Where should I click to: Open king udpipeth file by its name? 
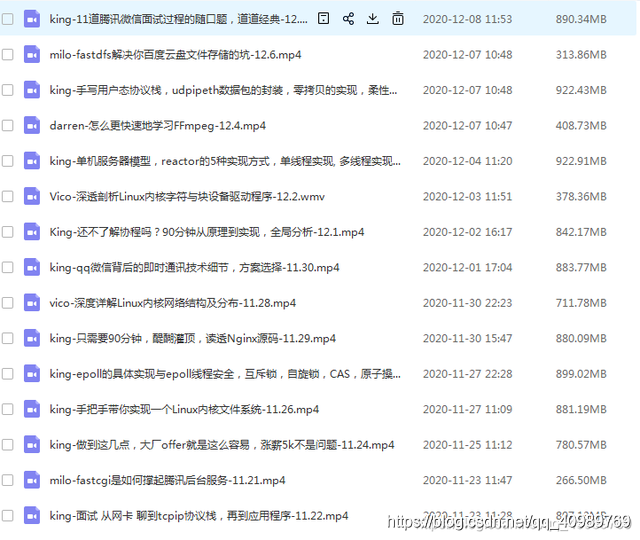pos(223,90)
